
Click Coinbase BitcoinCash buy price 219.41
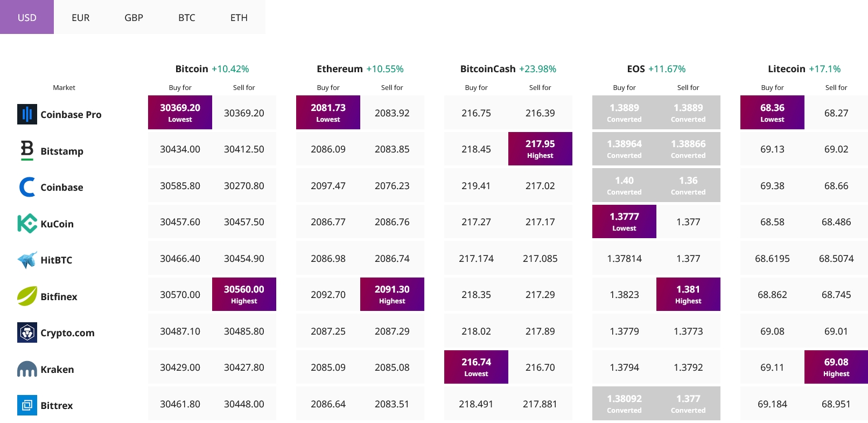click(x=476, y=185)
